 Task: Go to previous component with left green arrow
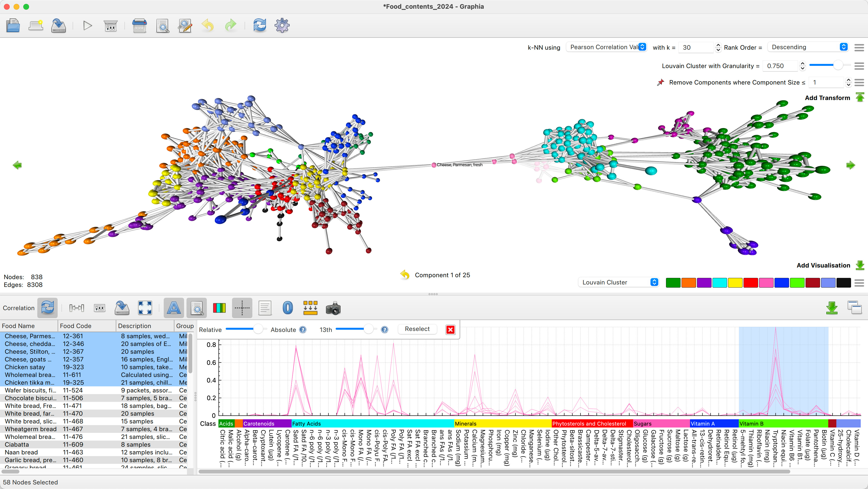17,165
